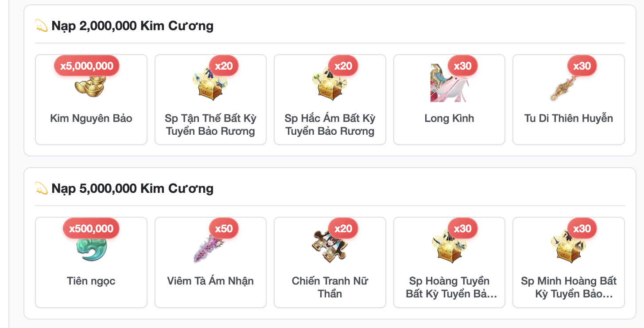644x328 pixels.
Task: Select the Tiên ngọc jade icon
Action: pyautogui.click(x=91, y=246)
